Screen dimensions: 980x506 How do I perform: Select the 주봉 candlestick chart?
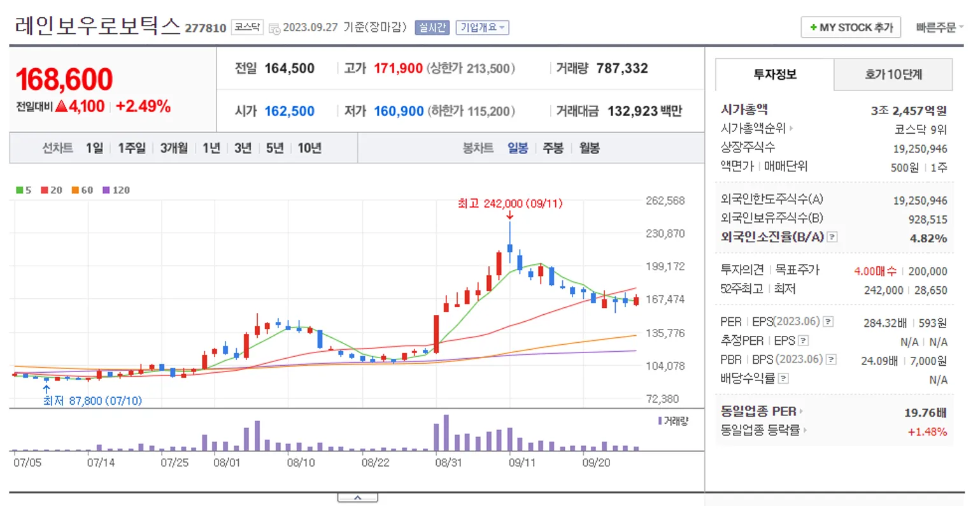[553, 148]
